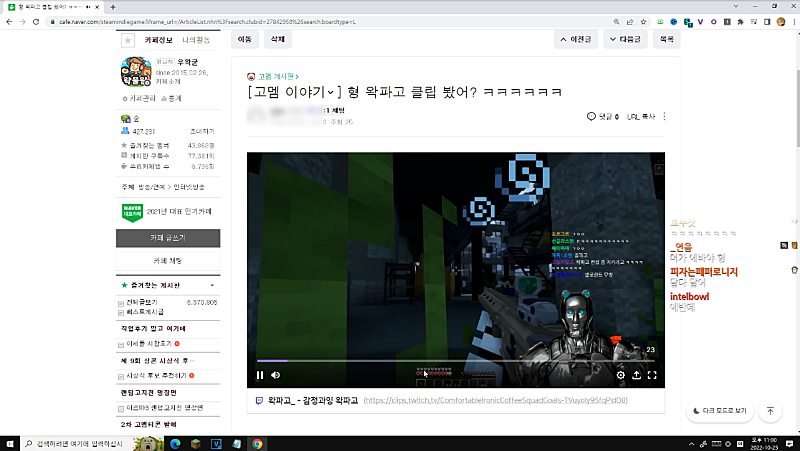The image size is (800, 451).
Task: Open 전체글보기 board
Action: (x=141, y=303)
